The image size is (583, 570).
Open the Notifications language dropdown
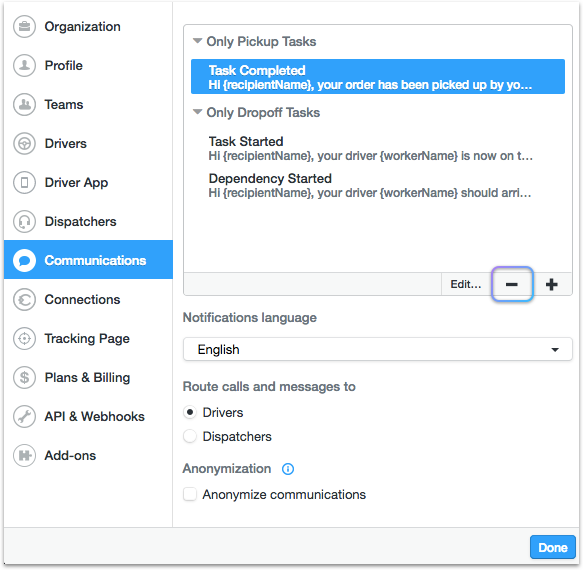click(378, 349)
